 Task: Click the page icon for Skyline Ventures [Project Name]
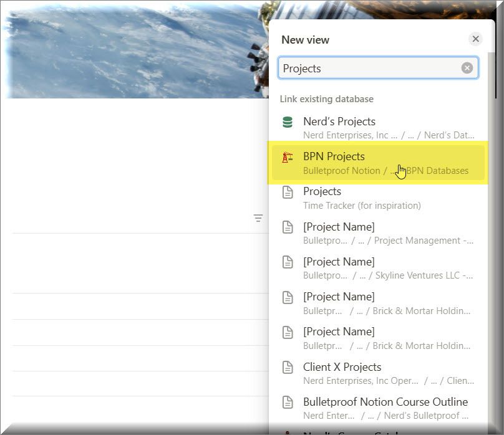tap(288, 262)
